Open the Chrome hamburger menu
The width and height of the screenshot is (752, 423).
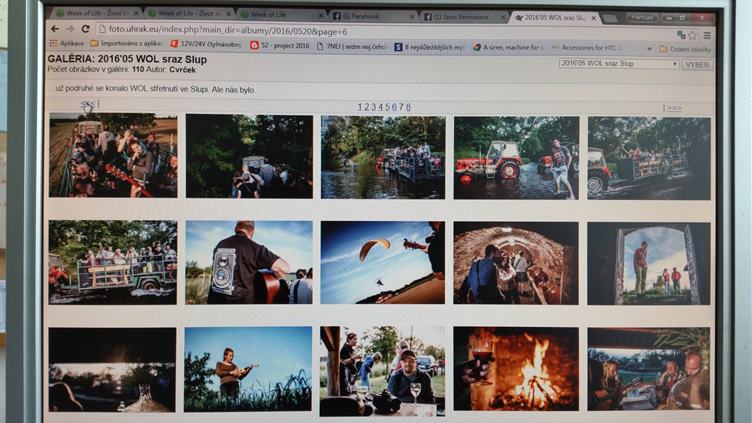(707, 35)
